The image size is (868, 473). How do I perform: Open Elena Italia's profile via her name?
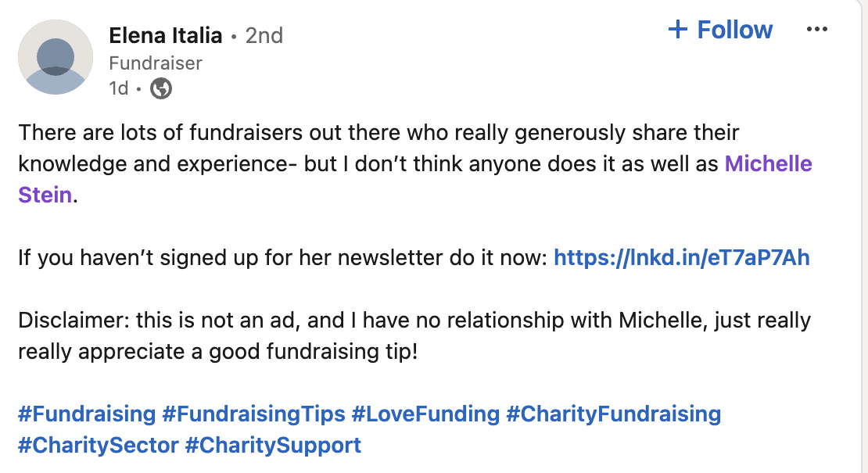[166, 35]
